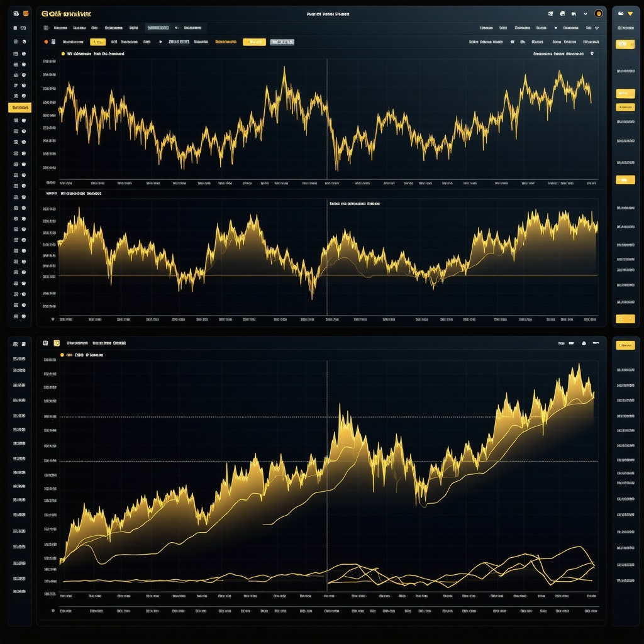The height and width of the screenshot is (644, 644).
Task: Click the yellow button closing the upper right panel
Action: pos(625,319)
